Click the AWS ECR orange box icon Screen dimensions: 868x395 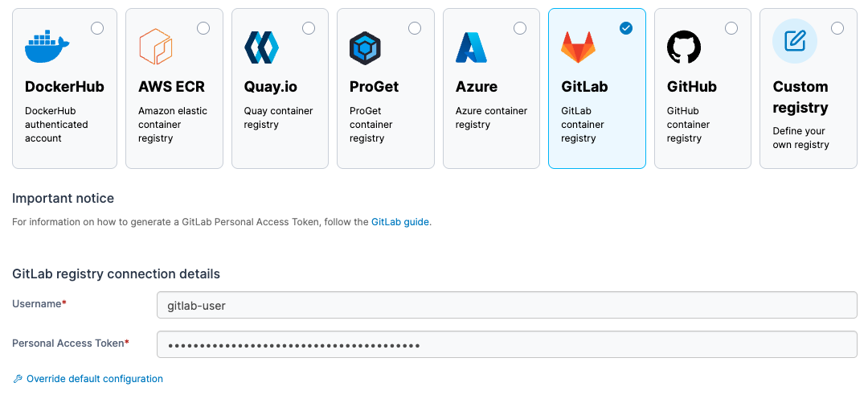(156, 47)
